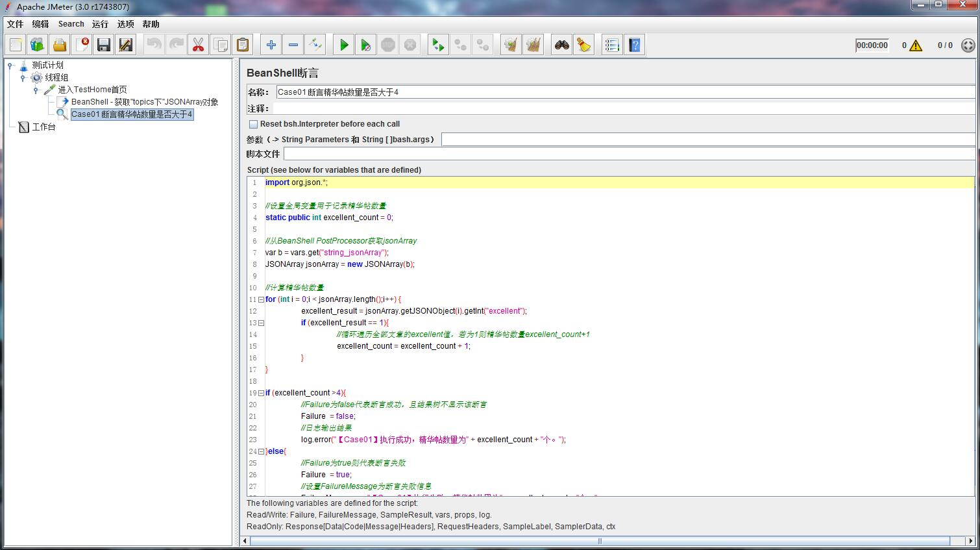Fold the else block at line 24
This screenshot has height=550, width=980.
point(261,451)
